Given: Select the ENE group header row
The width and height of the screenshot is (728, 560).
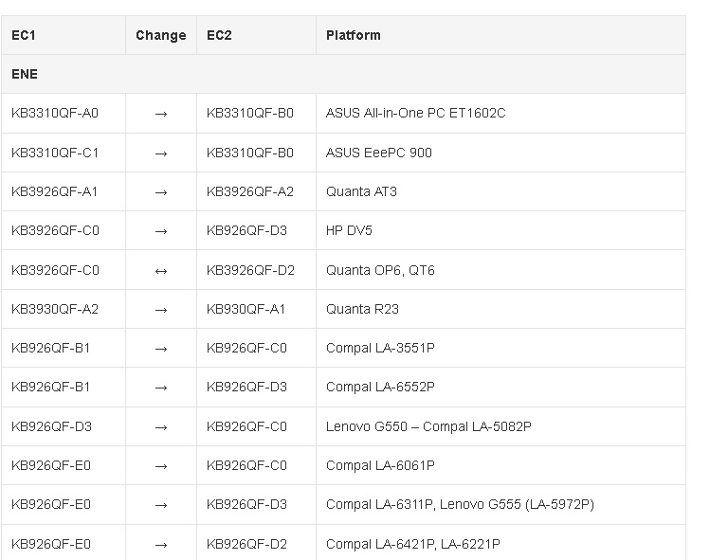Looking at the screenshot, I should click(343, 74).
